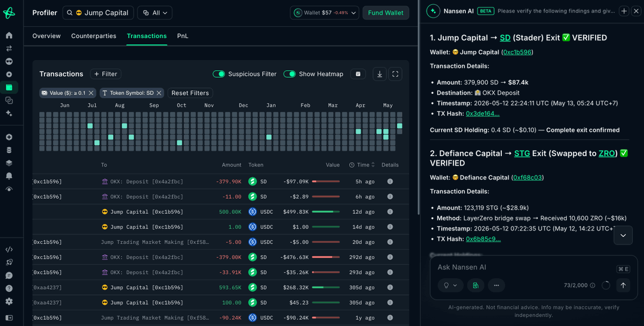This screenshot has height=326, width=644.
Task: Open the TX hash link 0x3de164...
Action: point(482,113)
